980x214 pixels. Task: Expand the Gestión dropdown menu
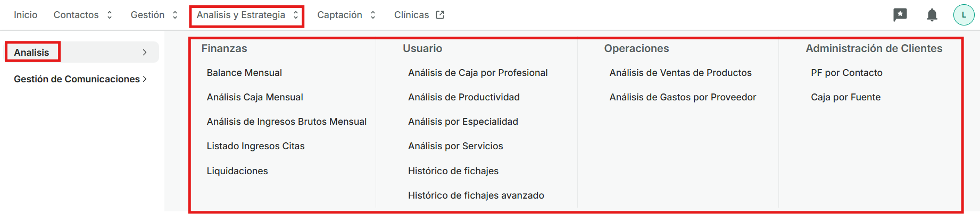(x=154, y=15)
